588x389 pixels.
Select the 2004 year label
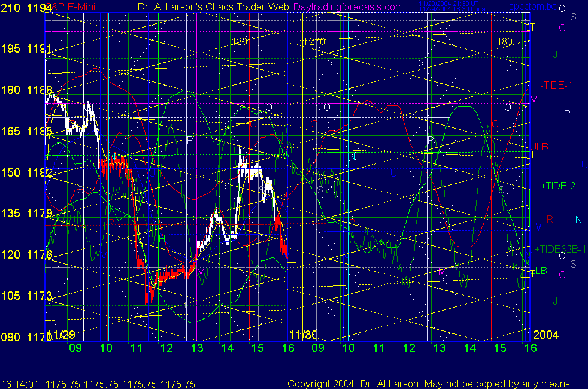click(x=546, y=335)
